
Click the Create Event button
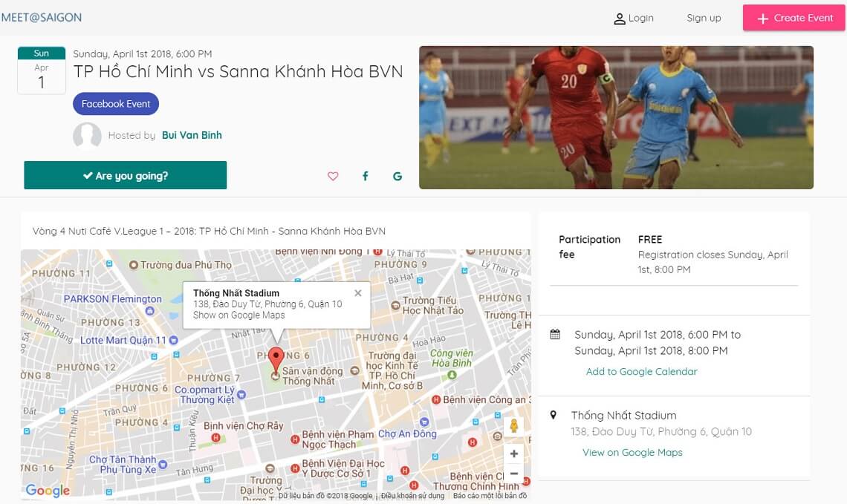coord(794,18)
